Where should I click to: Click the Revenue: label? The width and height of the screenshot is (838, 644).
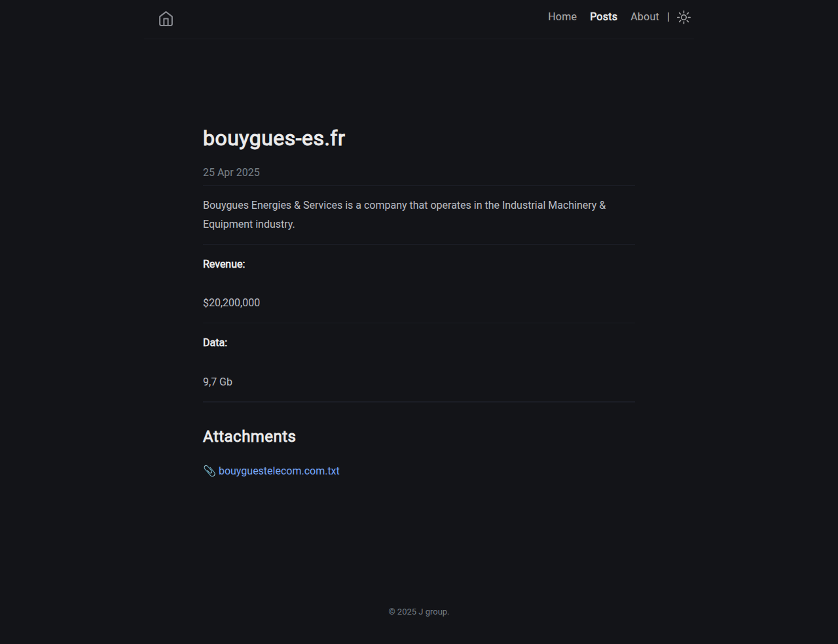click(224, 264)
